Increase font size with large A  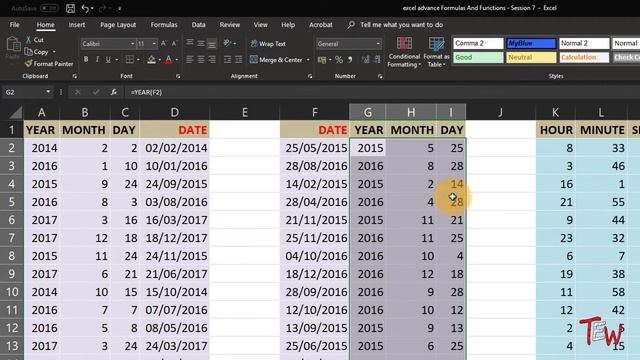[164, 44]
